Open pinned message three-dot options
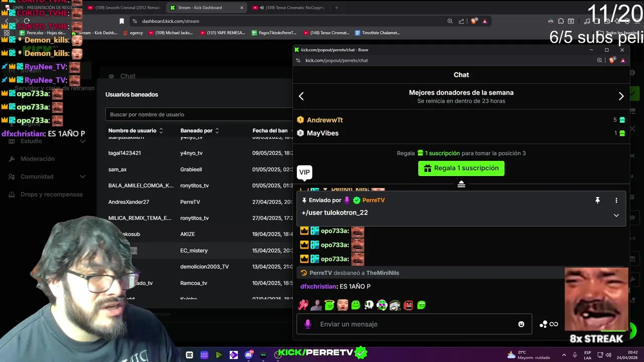The image size is (644, 362). tap(616, 200)
